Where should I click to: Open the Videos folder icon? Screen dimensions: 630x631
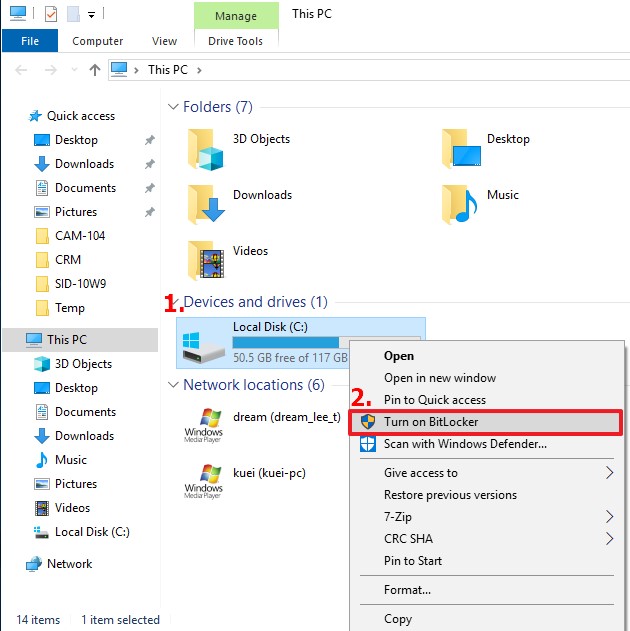(205, 260)
